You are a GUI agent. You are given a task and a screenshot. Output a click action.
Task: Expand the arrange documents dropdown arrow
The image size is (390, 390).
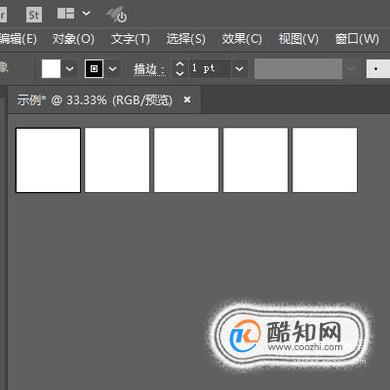point(86,13)
